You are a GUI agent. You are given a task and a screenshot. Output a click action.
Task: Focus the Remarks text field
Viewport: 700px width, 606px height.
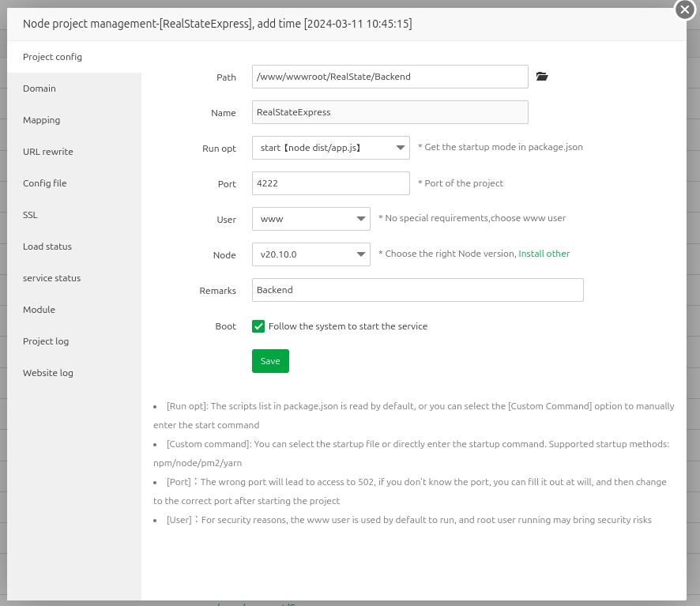418,290
